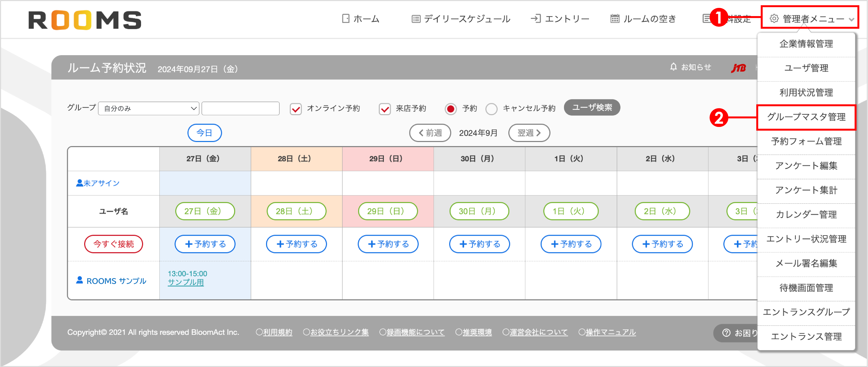Click the user icon beside ROOMS サンプル
Viewport: 868px width, 367px height.
tap(80, 280)
